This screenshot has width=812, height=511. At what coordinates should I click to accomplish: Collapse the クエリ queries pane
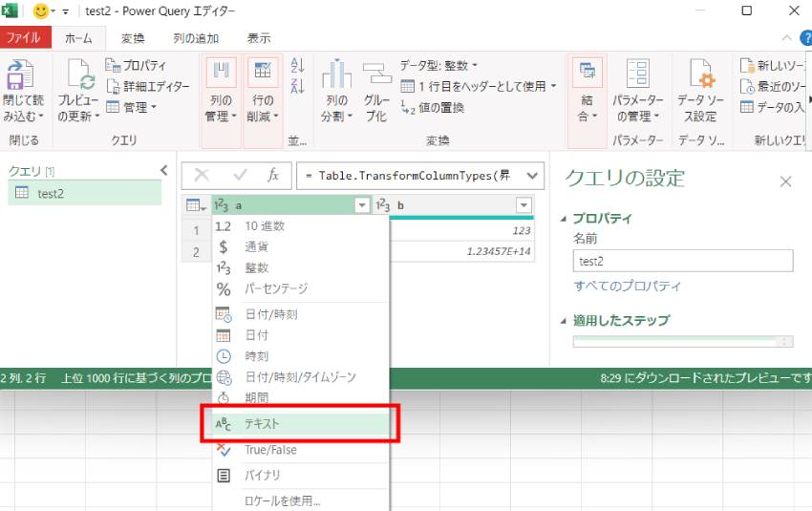coord(164,170)
